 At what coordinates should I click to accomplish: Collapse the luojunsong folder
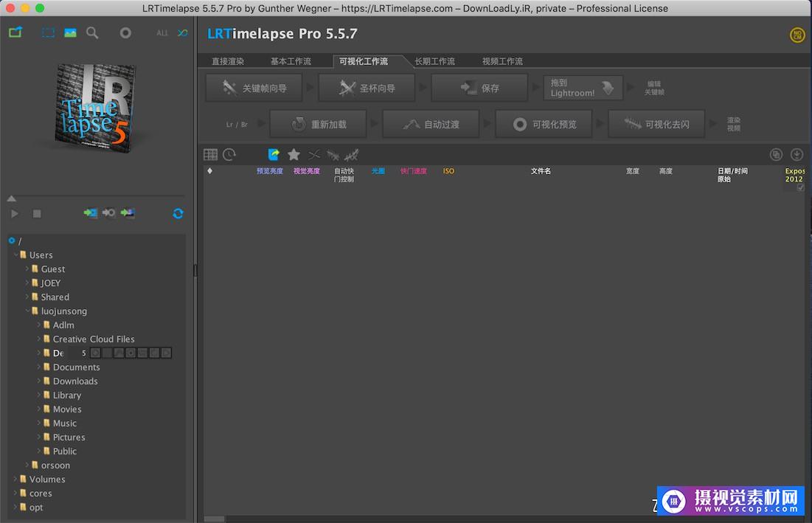[27, 310]
